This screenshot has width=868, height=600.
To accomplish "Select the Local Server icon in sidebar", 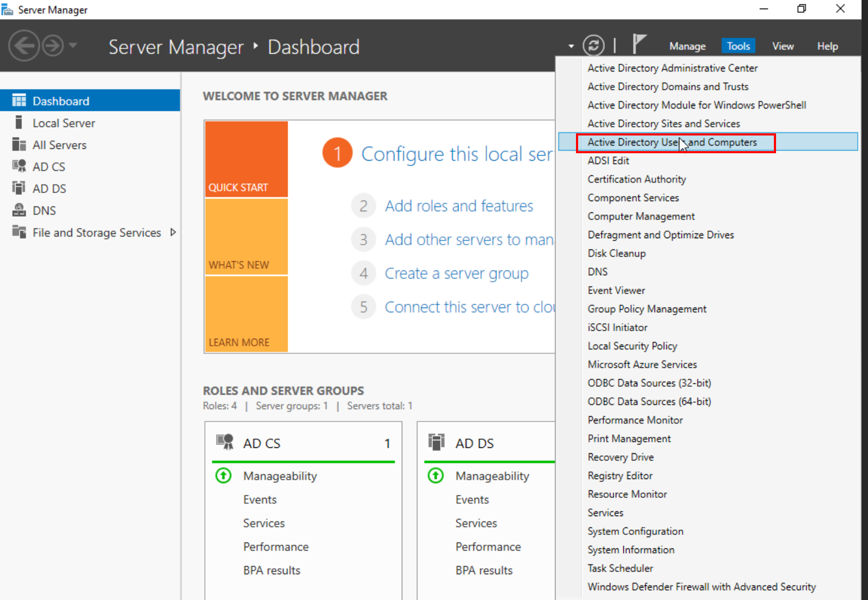I will click(19, 123).
